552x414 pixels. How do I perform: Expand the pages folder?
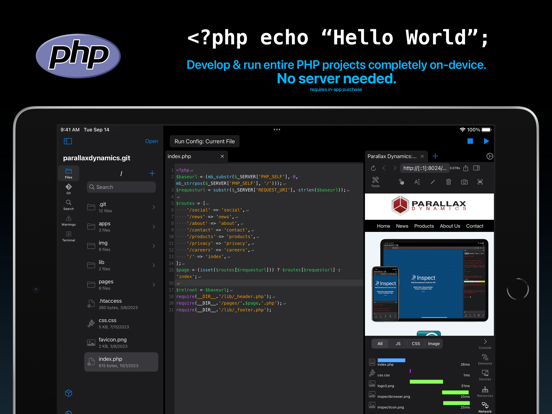tap(121, 284)
